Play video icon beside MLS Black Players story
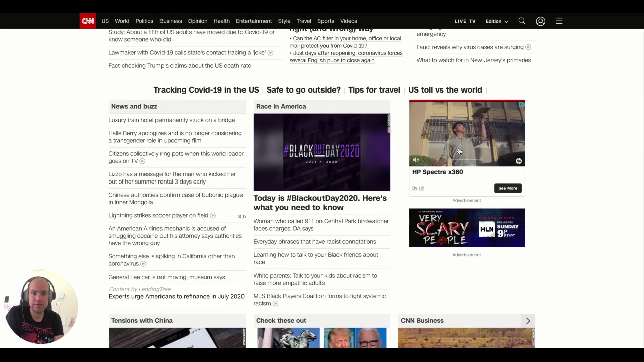Viewport: 644px width, 362px height. click(275, 304)
